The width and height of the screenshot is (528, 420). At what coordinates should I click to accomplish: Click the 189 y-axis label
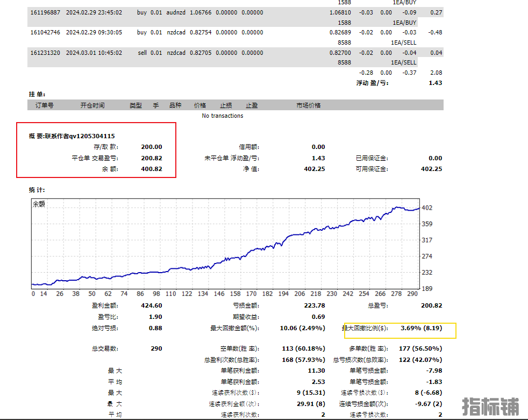coord(427,288)
